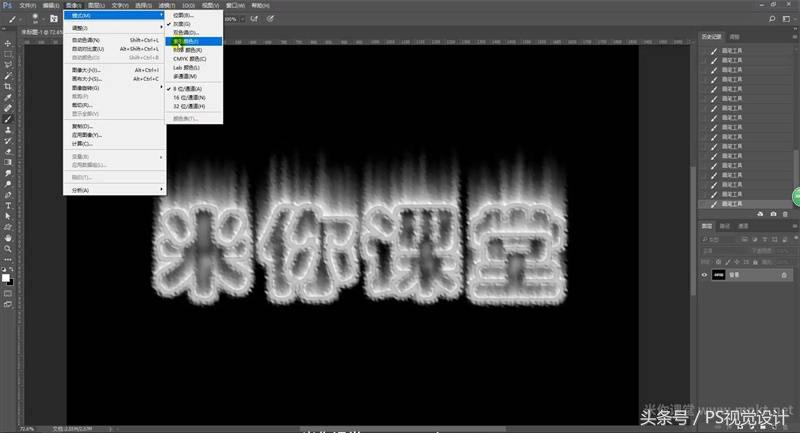The width and height of the screenshot is (800, 433).
Task: Toggle pressure for size icon in options bar
Action: pyautogui.click(x=270, y=19)
